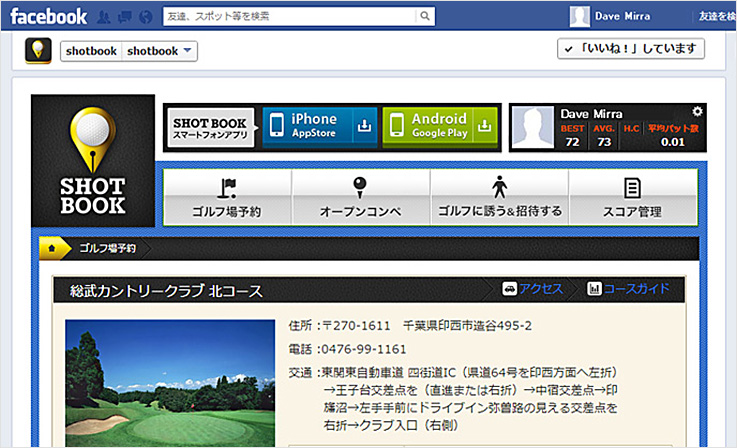
Task: Click the Facebook logo
Action: [x=48, y=16]
